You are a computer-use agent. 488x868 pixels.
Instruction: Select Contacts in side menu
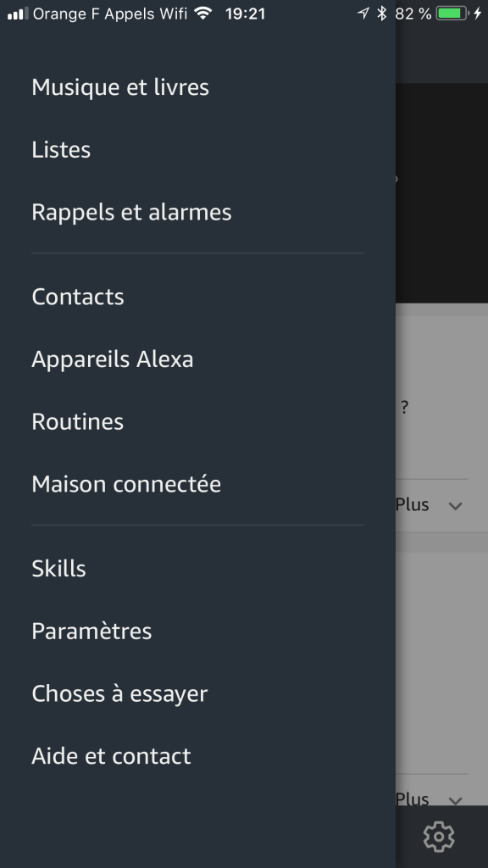tap(77, 297)
